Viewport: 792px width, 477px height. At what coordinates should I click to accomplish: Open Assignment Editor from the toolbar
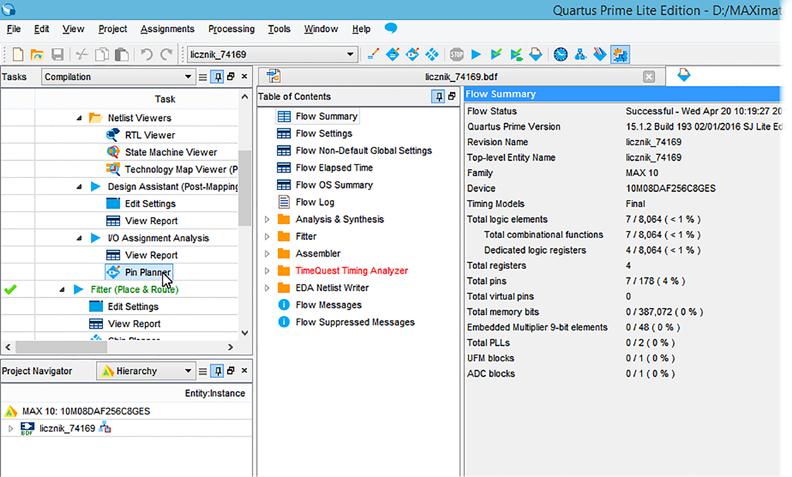click(393, 54)
